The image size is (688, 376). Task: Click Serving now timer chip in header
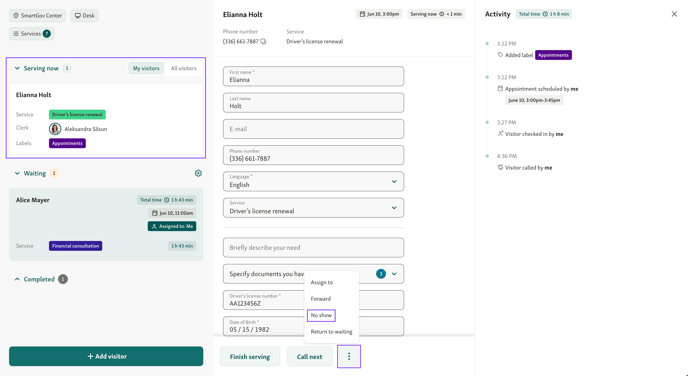tap(436, 14)
